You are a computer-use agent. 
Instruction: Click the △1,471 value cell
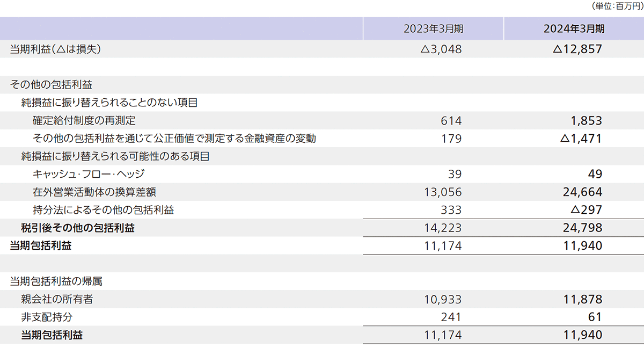click(x=581, y=139)
